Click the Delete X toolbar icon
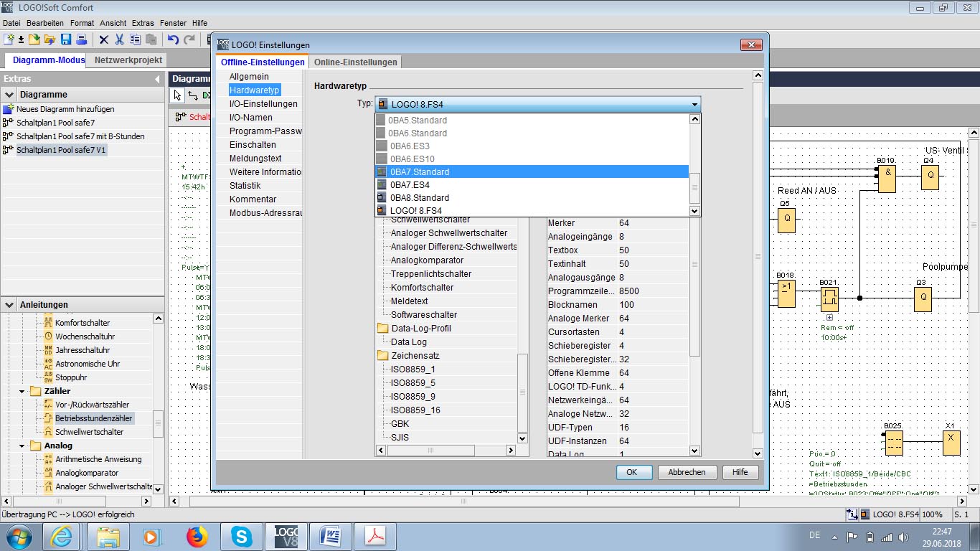This screenshot has height=551, width=980. [104, 39]
